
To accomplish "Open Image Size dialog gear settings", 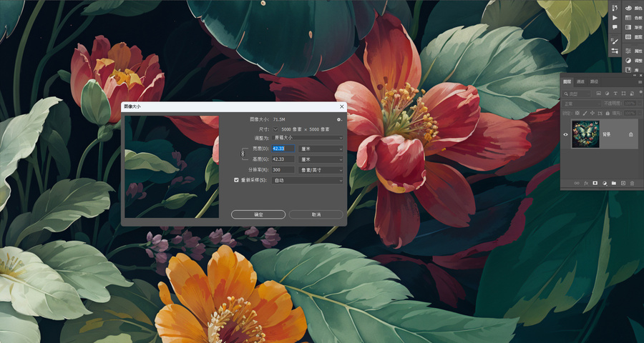I will pyautogui.click(x=339, y=119).
